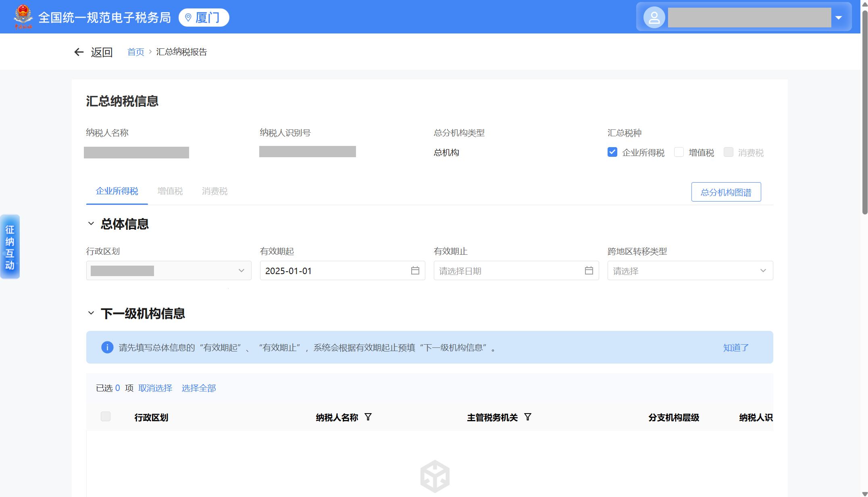Click the filter icon beside 纳税人名称 column

(368, 417)
